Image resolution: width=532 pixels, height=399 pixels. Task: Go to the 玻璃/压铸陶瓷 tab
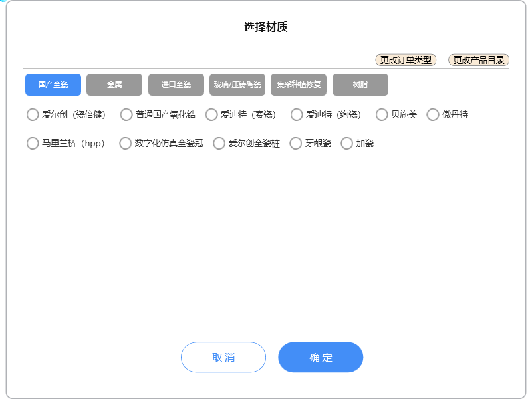coord(237,85)
